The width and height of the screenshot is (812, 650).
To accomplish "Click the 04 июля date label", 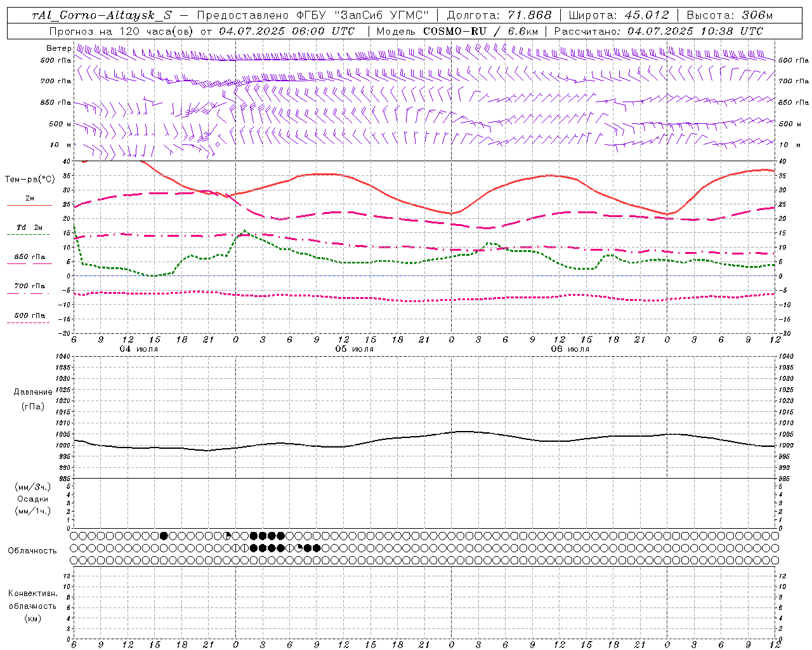I will click(x=138, y=349).
